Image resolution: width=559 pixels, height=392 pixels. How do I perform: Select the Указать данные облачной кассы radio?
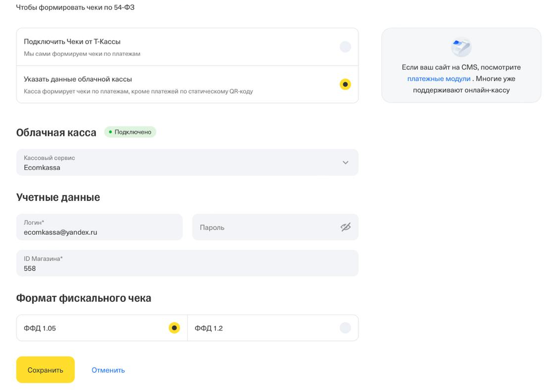click(x=345, y=84)
